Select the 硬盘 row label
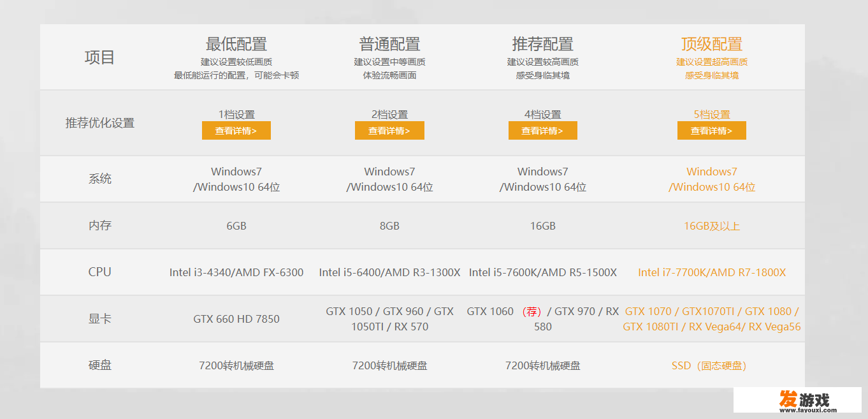 [x=100, y=365]
